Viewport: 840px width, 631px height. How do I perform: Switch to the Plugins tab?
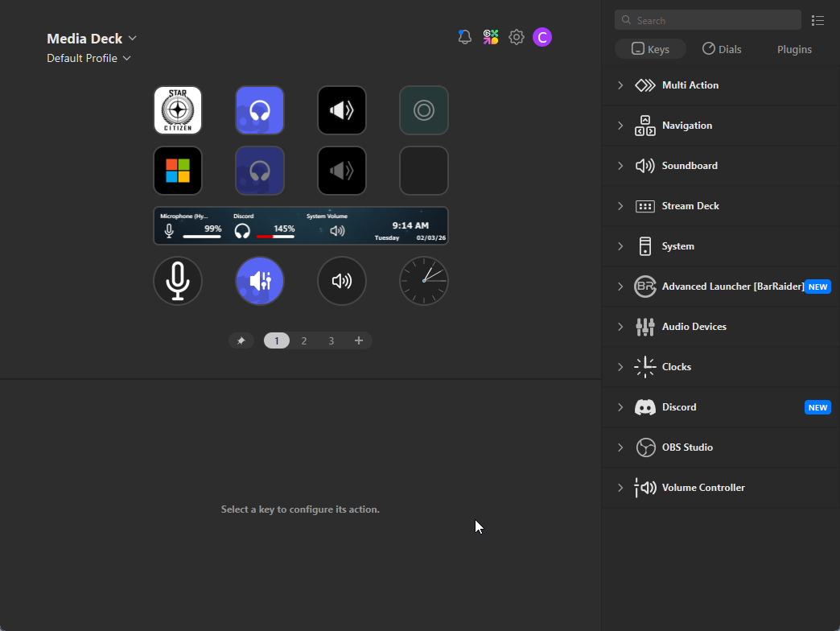pyautogui.click(x=794, y=49)
